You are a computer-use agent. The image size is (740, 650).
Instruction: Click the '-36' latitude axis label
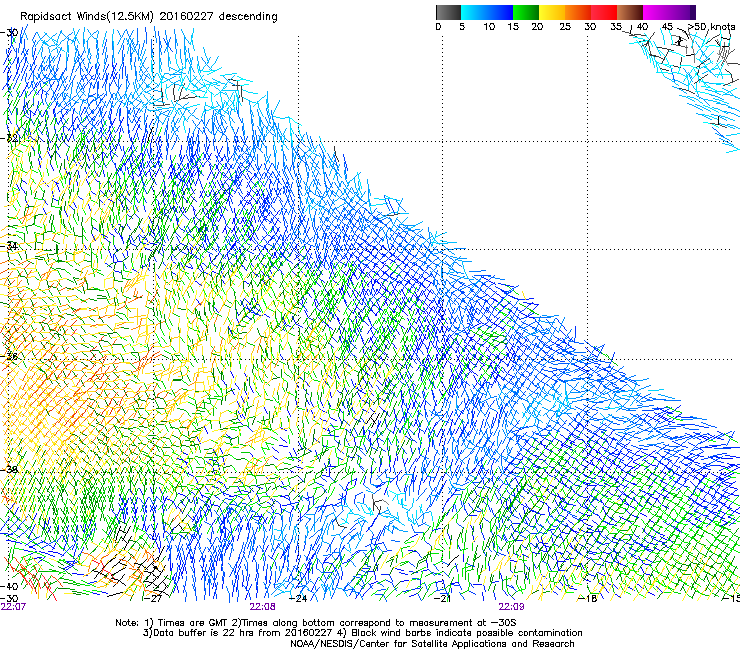9,356
